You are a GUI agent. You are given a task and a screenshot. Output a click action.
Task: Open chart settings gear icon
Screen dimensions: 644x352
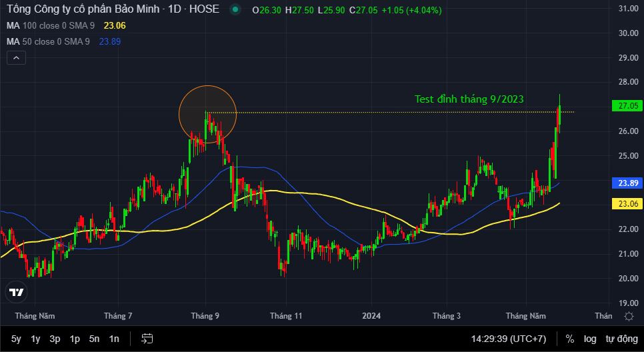click(628, 316)
